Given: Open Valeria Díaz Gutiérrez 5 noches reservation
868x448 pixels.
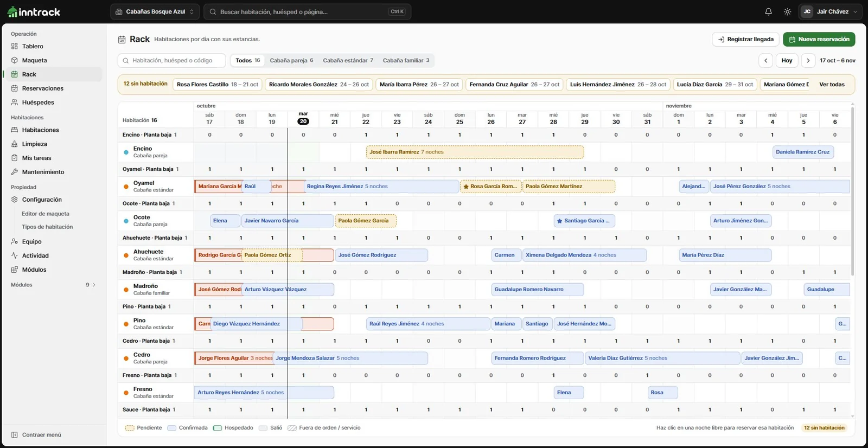Looking at the screenshot, I should pyautogui.click(x=663, y=359).
